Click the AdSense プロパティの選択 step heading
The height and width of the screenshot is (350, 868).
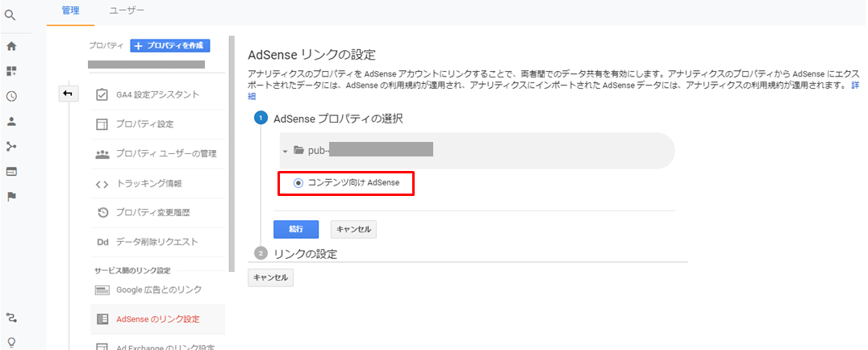point(338,119)
